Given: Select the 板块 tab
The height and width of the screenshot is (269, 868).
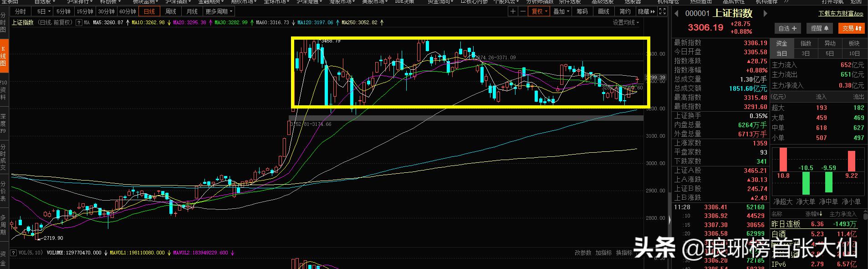Looking at the screenshot, I should point(854,43).
